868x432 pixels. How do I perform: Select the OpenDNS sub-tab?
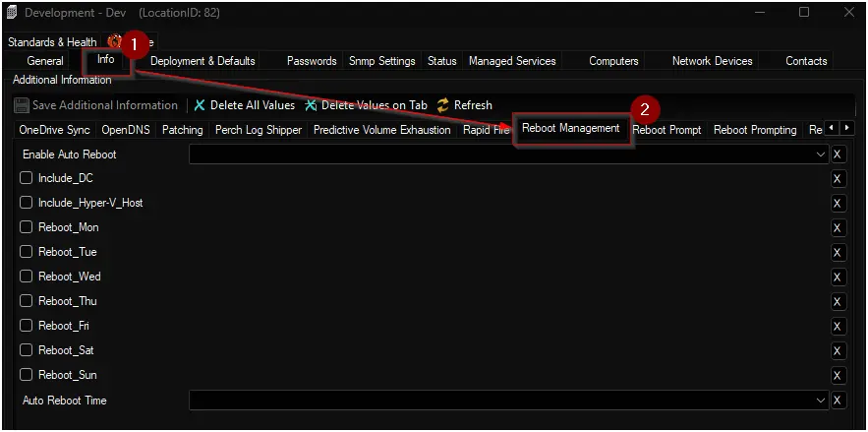pos(127,130)
